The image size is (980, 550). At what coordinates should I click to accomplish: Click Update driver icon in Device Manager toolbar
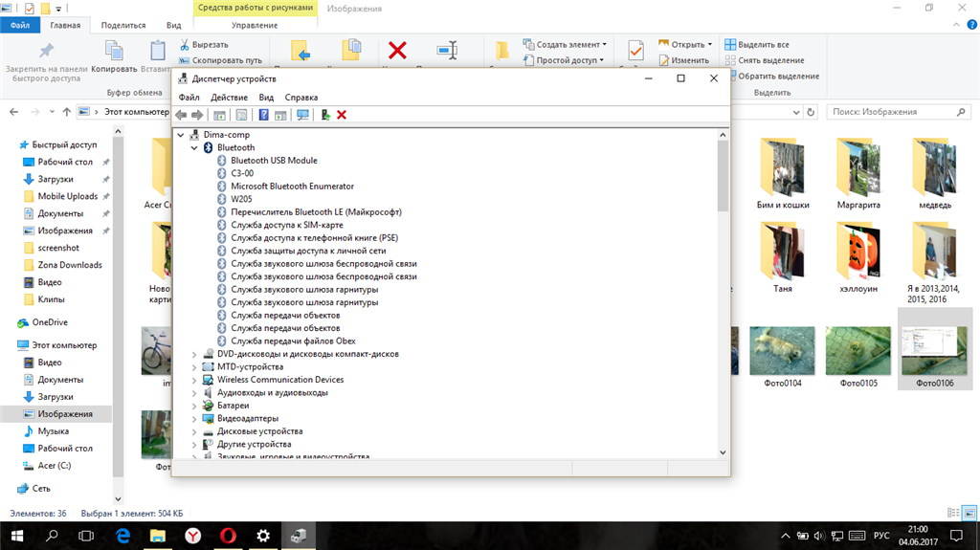325,115
